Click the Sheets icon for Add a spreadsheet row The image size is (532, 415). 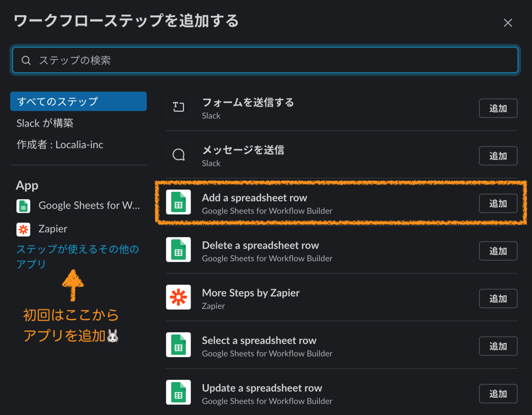[178, 202]
